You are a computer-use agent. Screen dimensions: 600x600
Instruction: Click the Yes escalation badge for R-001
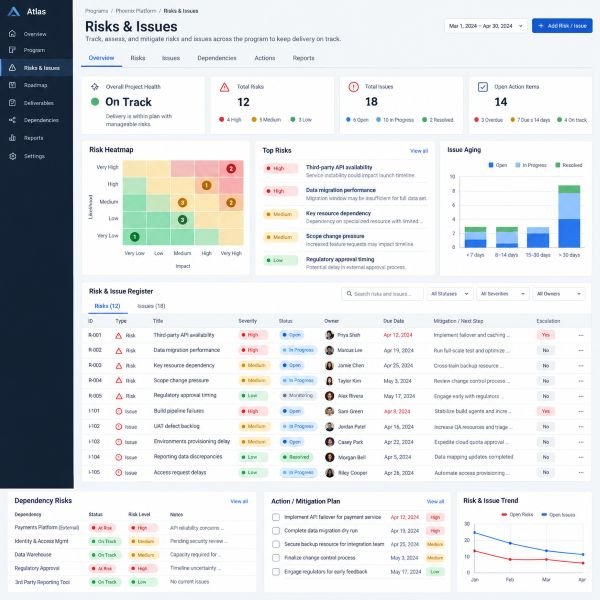point(546,335)
